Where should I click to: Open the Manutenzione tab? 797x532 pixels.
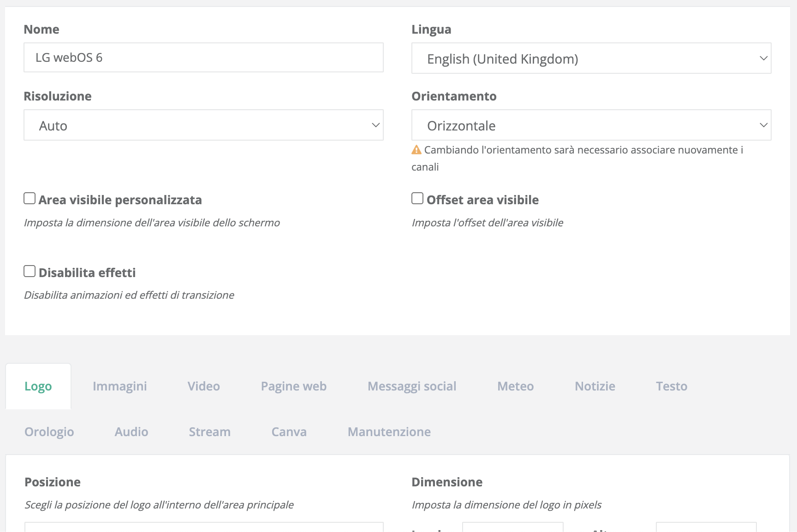tap(389, 432)
